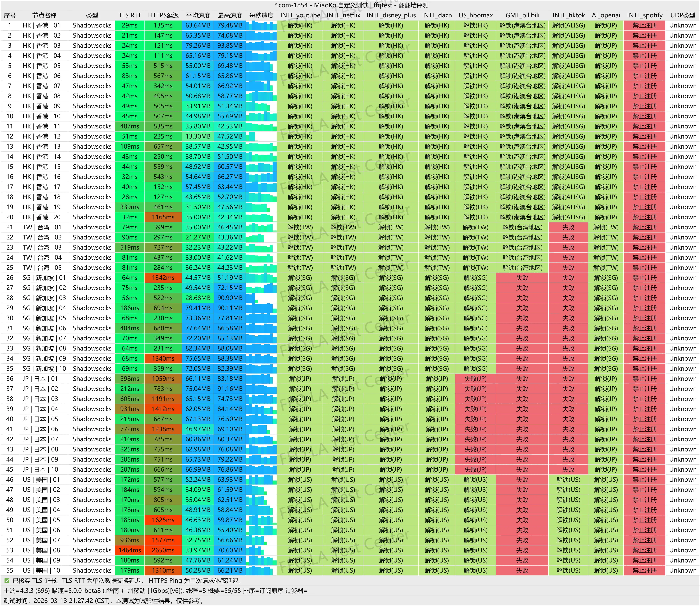Click the TLS RTT column header

point(129,15)
